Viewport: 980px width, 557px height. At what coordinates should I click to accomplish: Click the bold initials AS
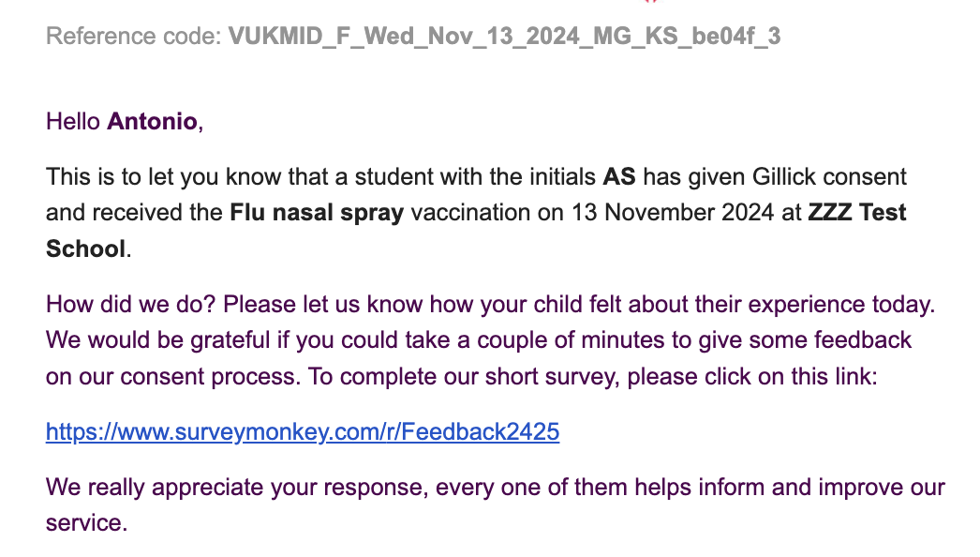pos(619,176)
